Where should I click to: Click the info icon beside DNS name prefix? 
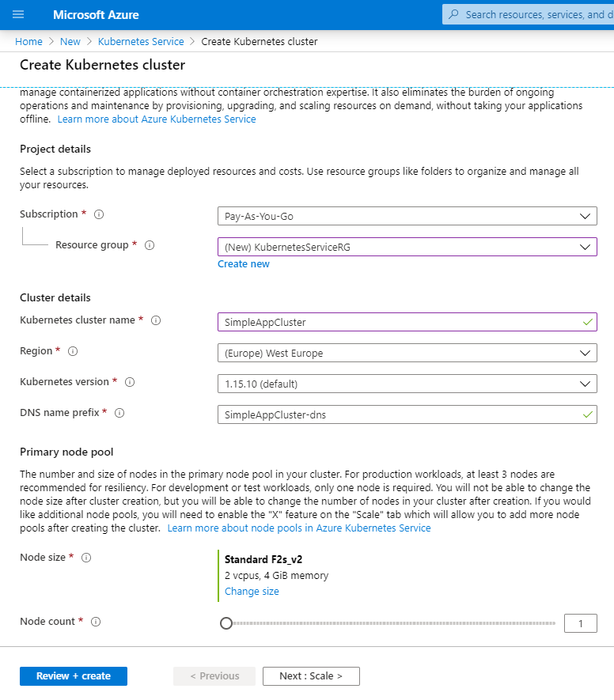(119, 413)
